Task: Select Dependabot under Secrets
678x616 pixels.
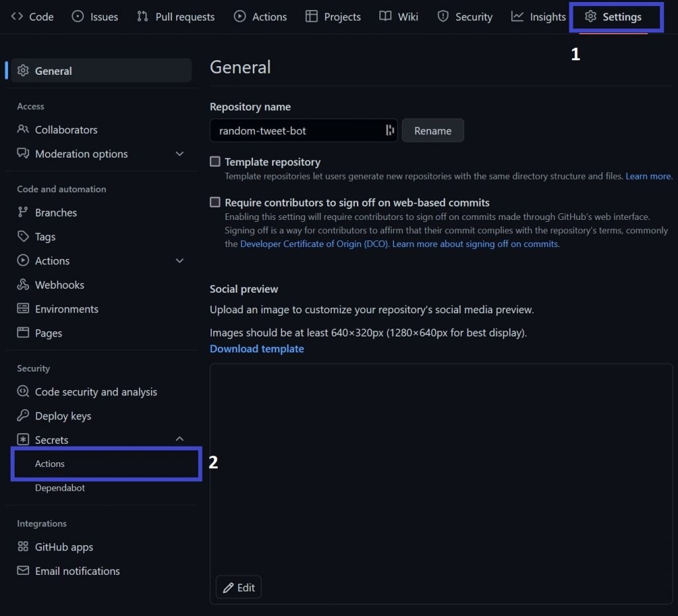Action: pos(60,488)
